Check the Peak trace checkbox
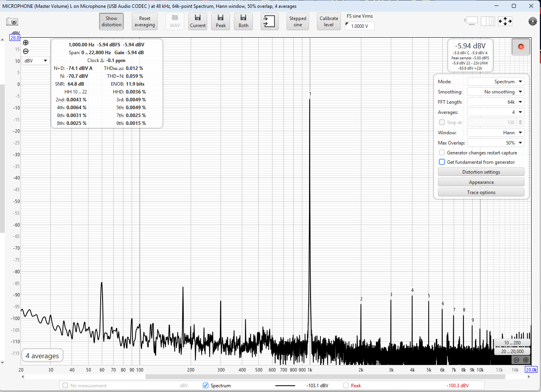 tap(346, 385)
